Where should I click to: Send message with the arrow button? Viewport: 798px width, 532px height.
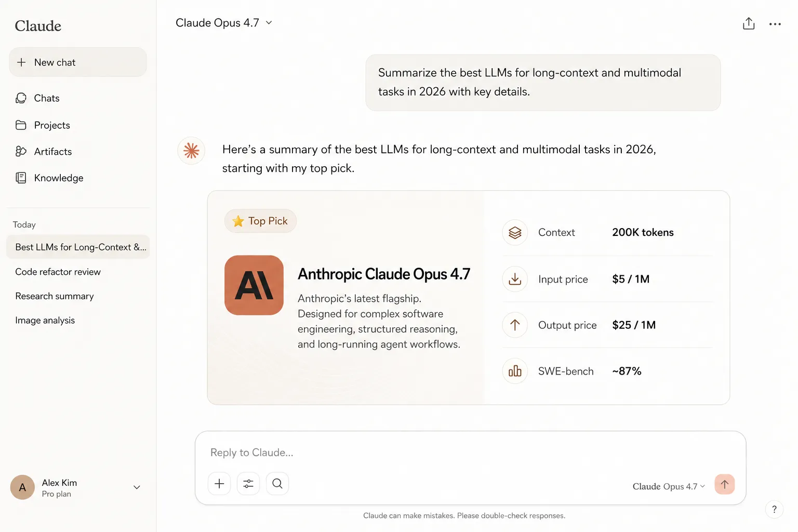click(725, 484)
